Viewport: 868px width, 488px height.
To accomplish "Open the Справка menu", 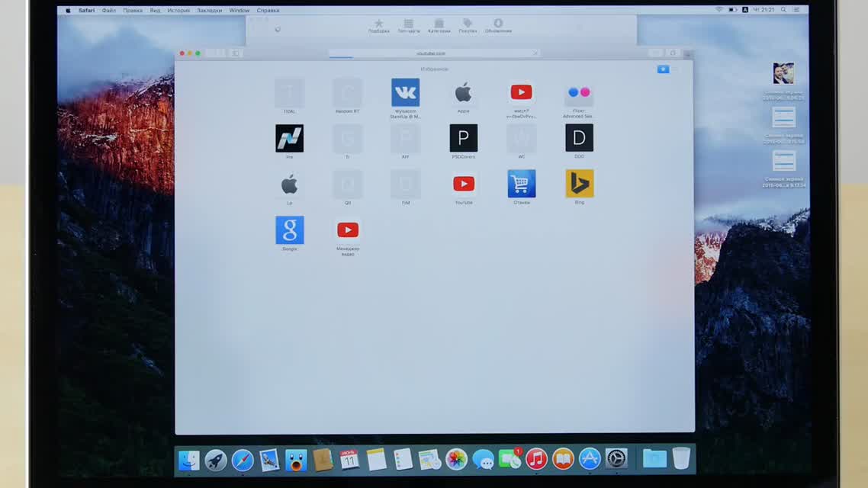I will tap(268, 10).
